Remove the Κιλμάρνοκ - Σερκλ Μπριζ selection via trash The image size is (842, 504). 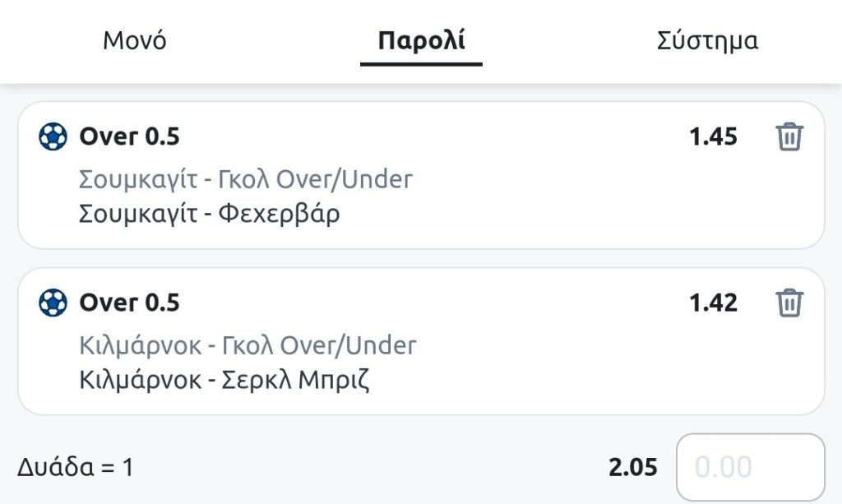point(789,303)
